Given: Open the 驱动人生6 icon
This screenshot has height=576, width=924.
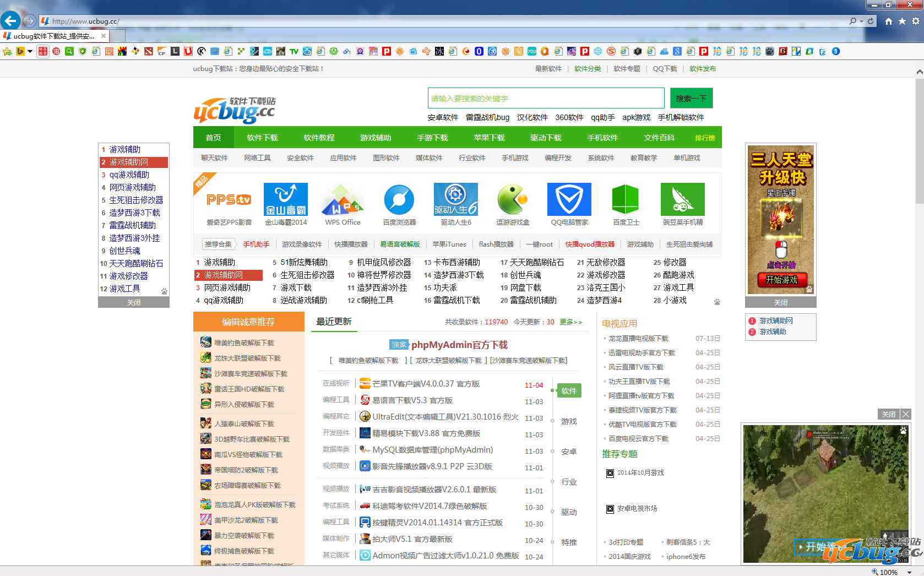Looking at the screenshot, I should pyautogui.click(x=456, y=199).
